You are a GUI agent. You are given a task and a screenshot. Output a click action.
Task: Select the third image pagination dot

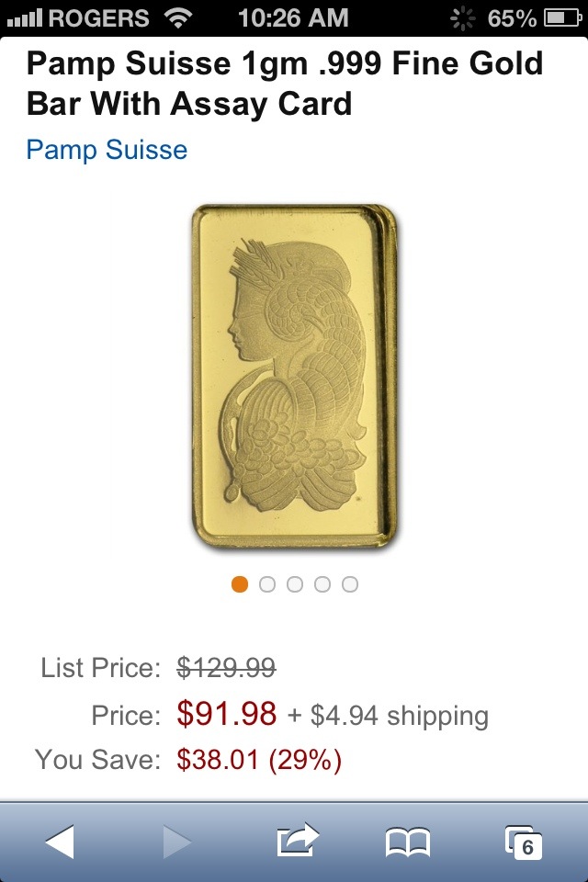[295, 584]
